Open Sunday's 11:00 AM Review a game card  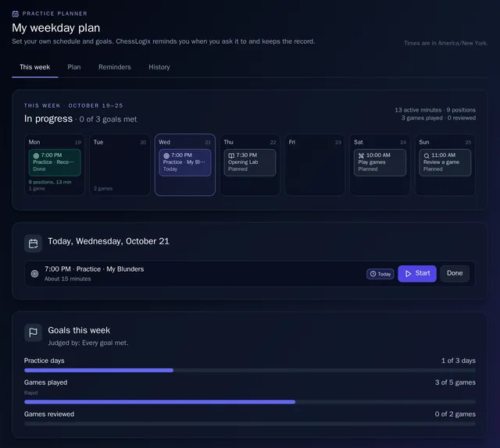tap(445, 162)
